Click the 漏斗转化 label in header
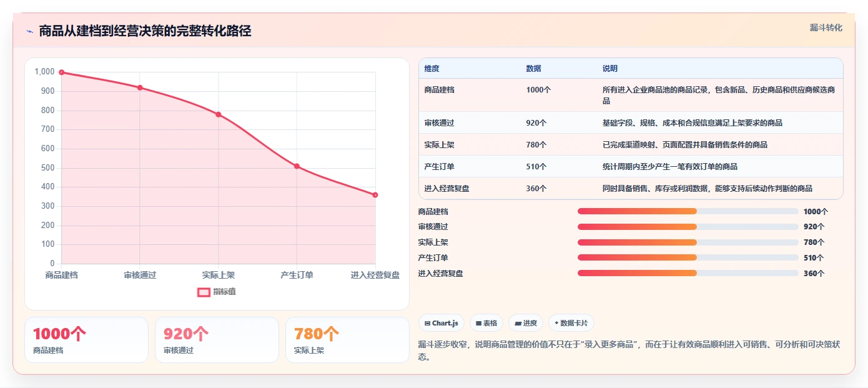Image resolution: width=868 pixels, height=388 pixels. pos(826,28)
